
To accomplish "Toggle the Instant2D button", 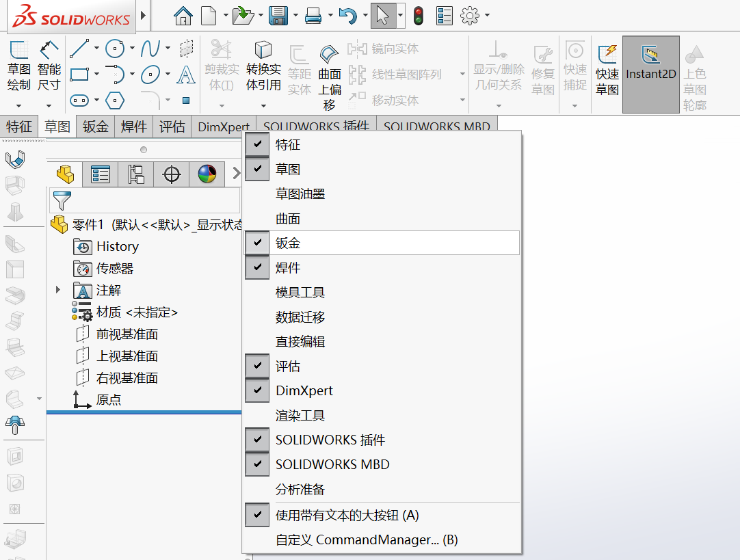I will (651, 74).
